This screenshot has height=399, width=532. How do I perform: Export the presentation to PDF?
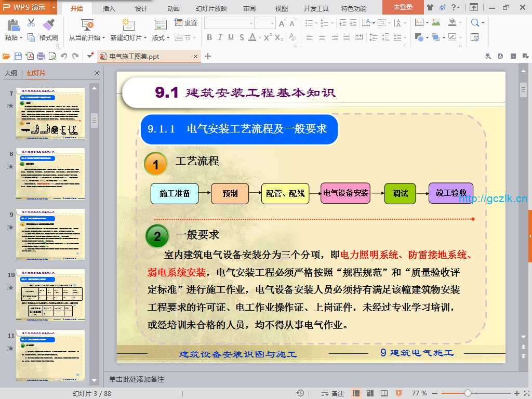pyautogui.click(x=30, y=56)
